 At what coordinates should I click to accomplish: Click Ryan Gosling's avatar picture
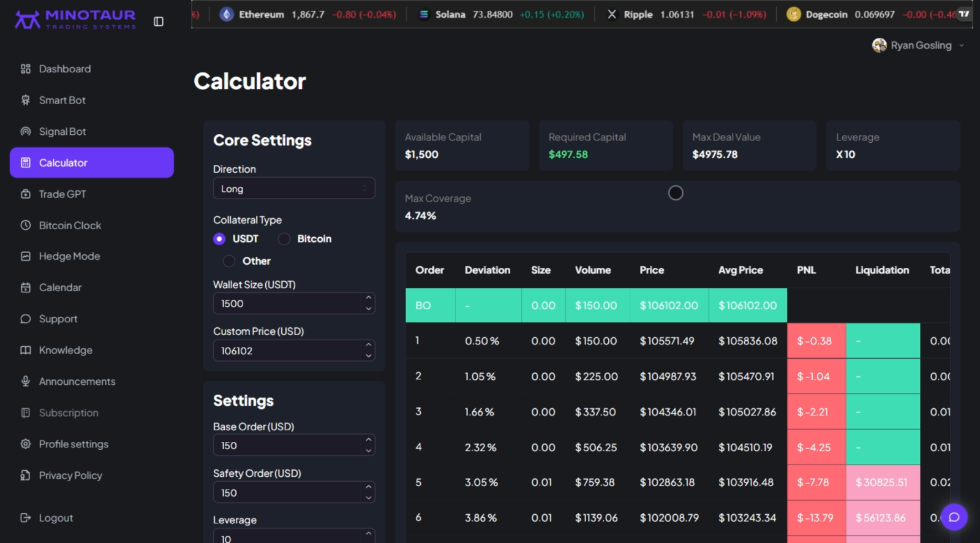880,45
